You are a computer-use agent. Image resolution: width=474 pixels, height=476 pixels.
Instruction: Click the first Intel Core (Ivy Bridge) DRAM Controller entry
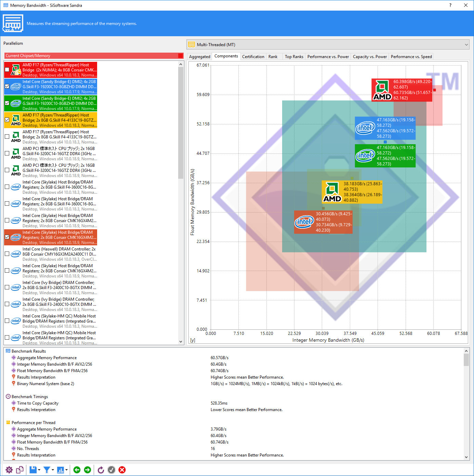[51, 287]
